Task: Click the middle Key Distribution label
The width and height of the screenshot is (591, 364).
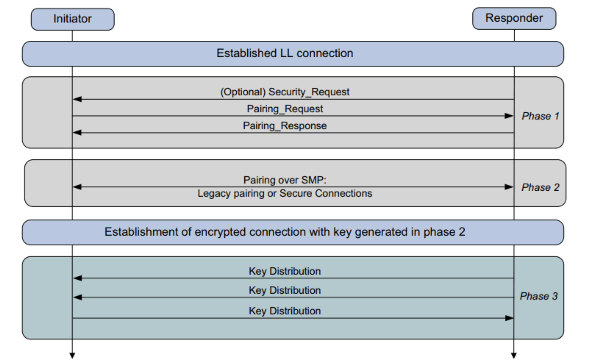Action: [x=285, y=290]
